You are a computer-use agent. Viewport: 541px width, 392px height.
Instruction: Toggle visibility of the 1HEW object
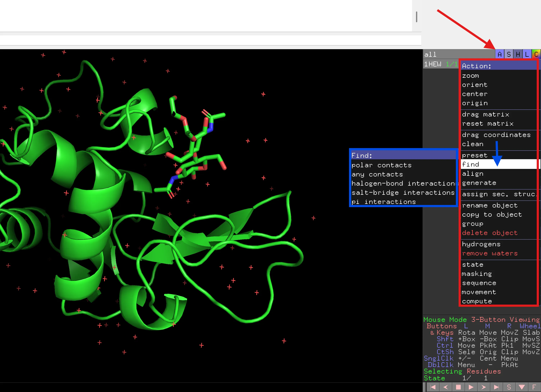point(433,64)
